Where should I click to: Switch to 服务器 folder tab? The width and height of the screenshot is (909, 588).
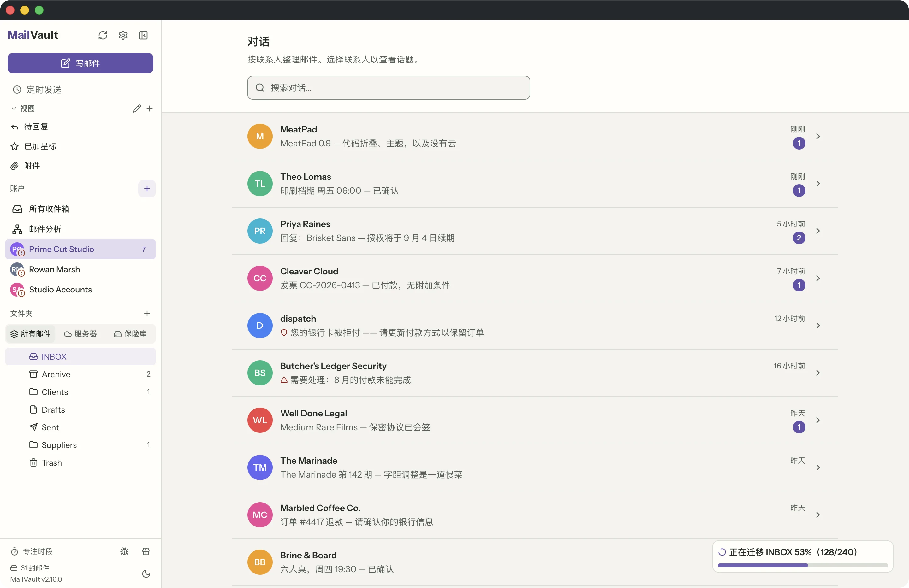point(80,334)
